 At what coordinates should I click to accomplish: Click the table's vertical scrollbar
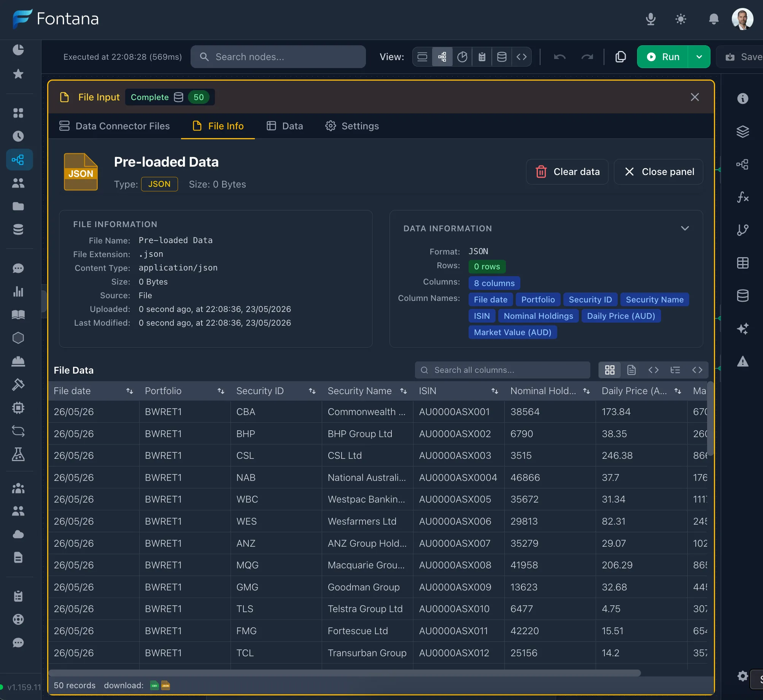tap(711, 418)
